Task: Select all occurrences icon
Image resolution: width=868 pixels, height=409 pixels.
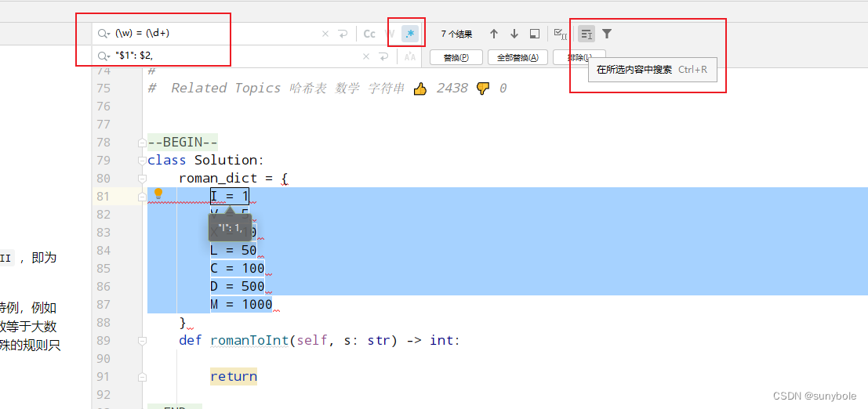Action: (x=561, y=34)
